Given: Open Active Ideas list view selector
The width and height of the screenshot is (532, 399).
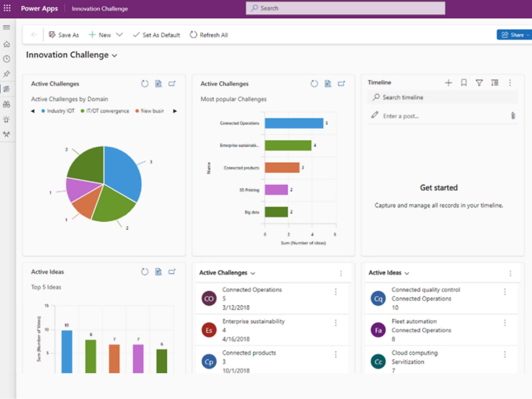Looking at the screenshot, I should coord(407,273).
